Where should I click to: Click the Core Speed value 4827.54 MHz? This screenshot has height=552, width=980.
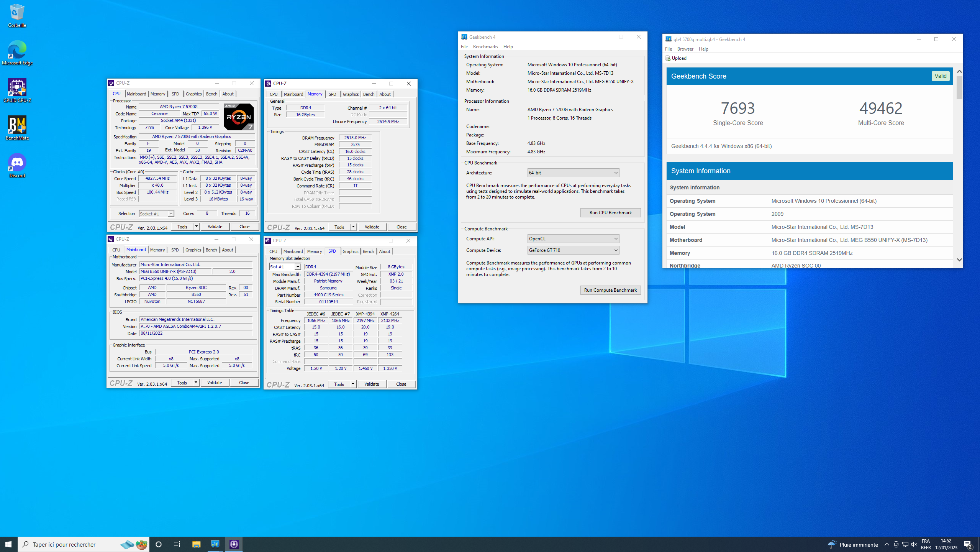pos(157,179)
